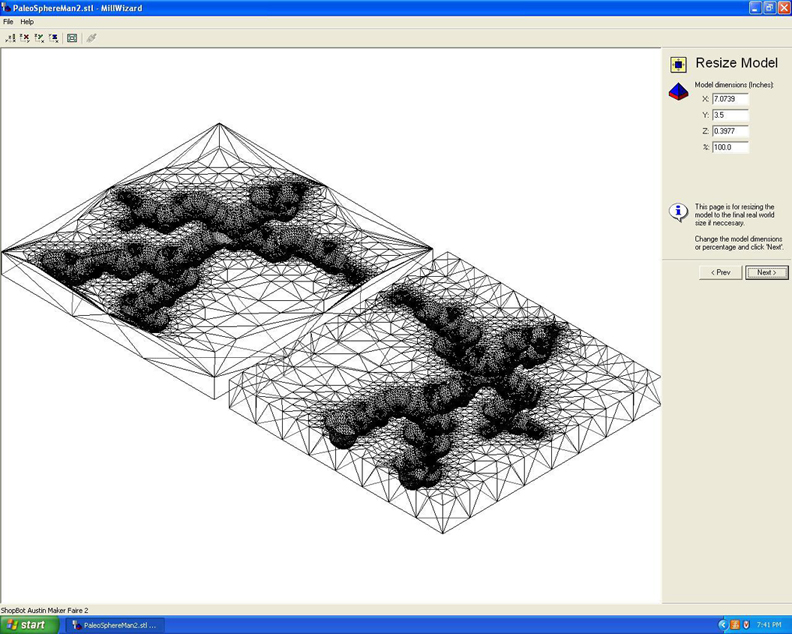Viewport: 792px width, 634px height.
Task: Click the zoom-to-fit view toolbar icon
Action: (72, 38)
